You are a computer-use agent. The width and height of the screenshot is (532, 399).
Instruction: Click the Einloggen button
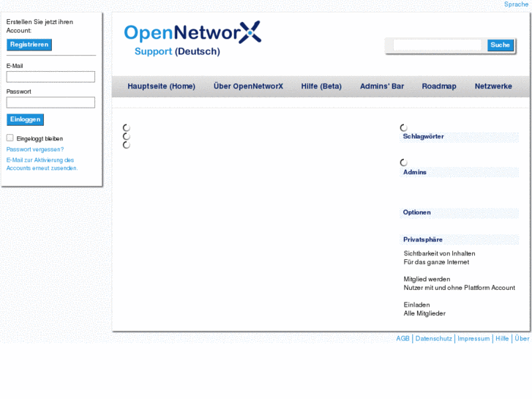(25, 119)
